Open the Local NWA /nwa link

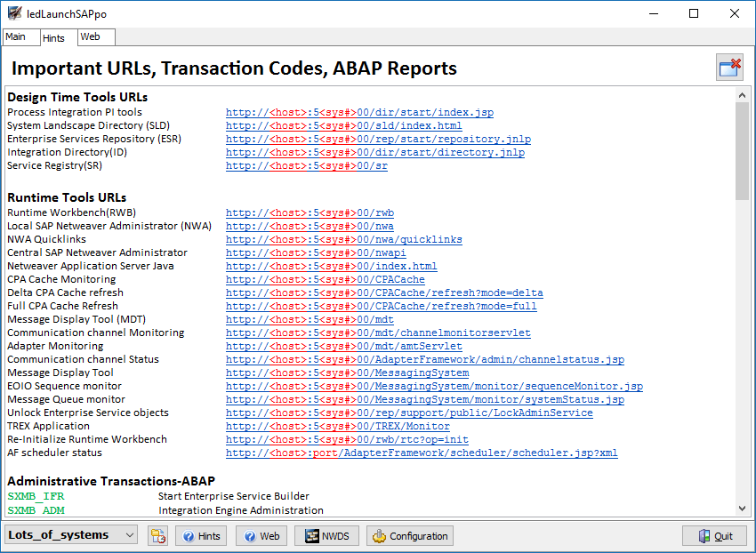(x=310, y=226)
